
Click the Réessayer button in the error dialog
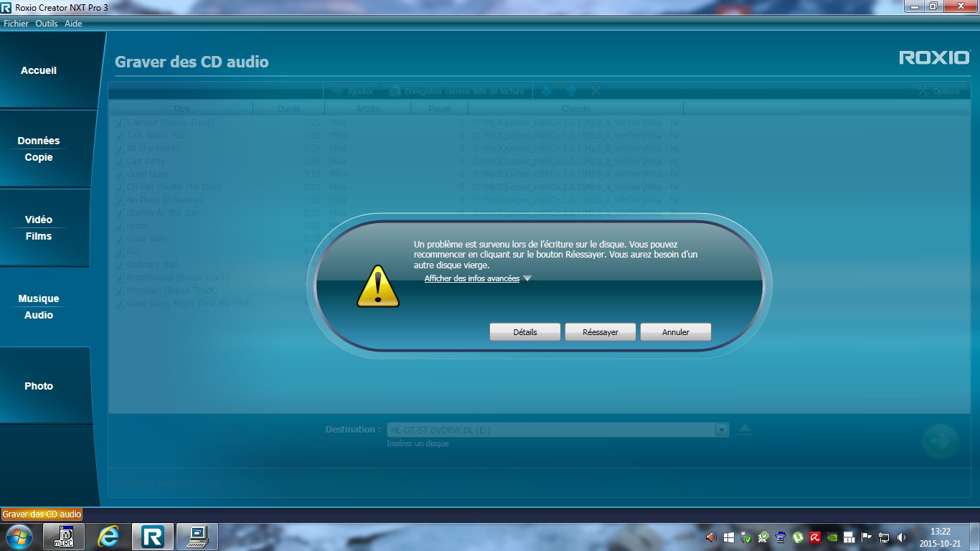click(x=600, y=332)
